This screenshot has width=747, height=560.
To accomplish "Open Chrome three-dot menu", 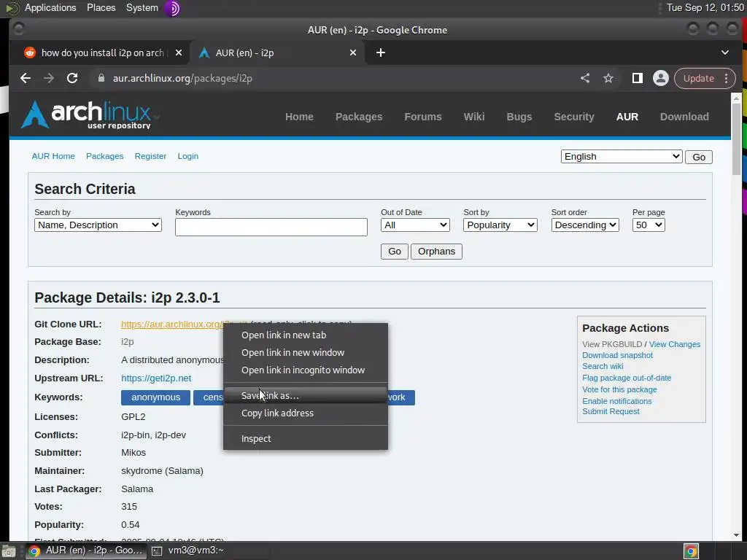I will (726, 78).
